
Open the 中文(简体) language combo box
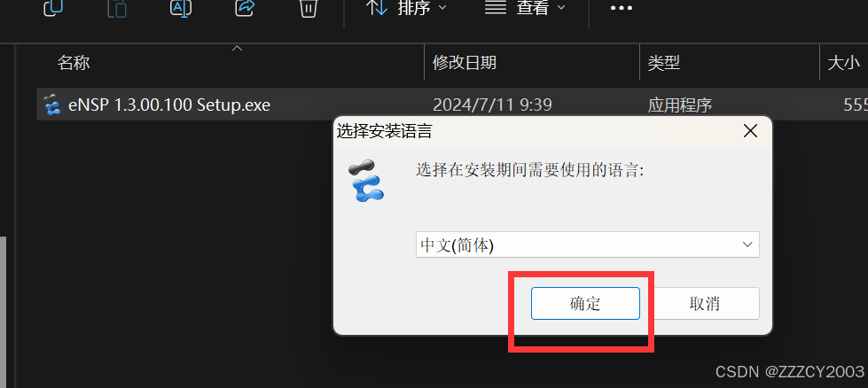point(587,244)
